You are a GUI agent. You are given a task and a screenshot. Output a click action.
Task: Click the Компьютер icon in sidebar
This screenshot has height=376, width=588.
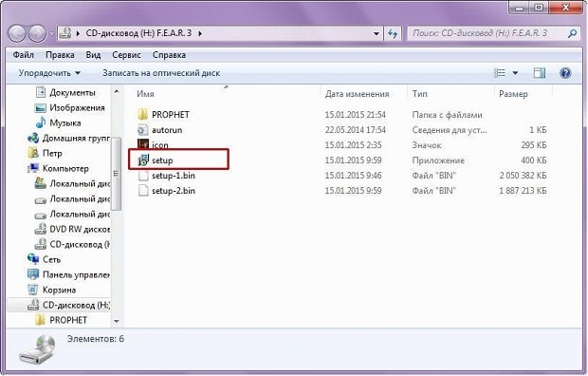[33, 168]
